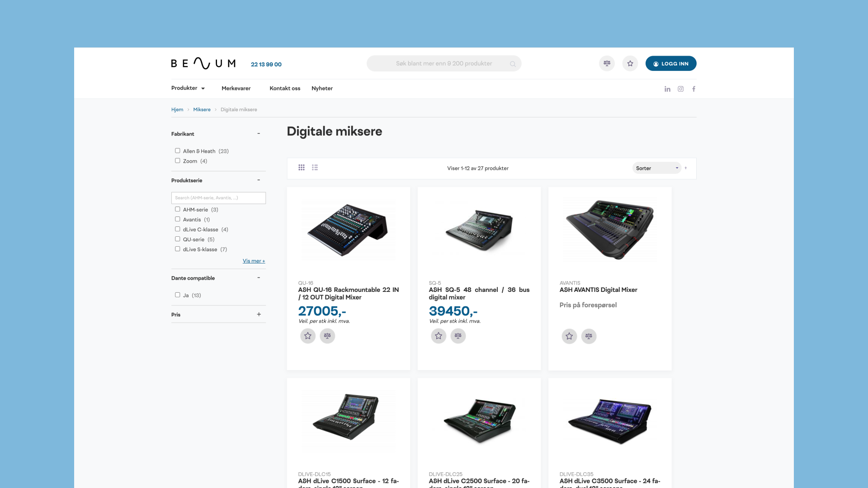This screenshot has height=488, width=868.
Task: Open the dLive C2500 product image
Action: (479, 420)
